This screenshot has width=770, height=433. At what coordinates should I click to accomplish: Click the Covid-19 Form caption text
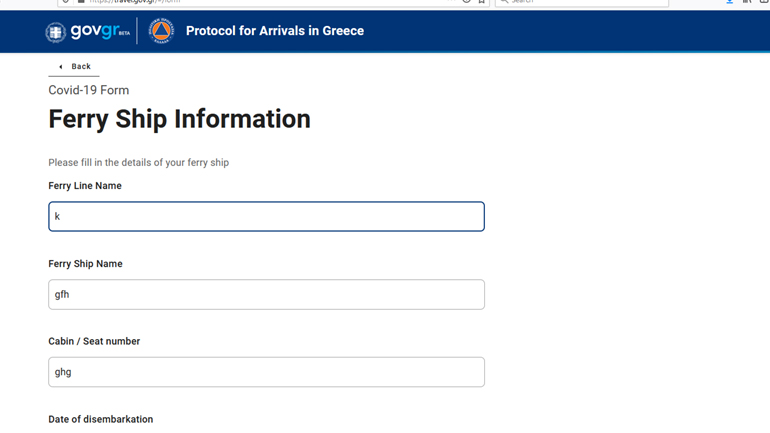89,90
